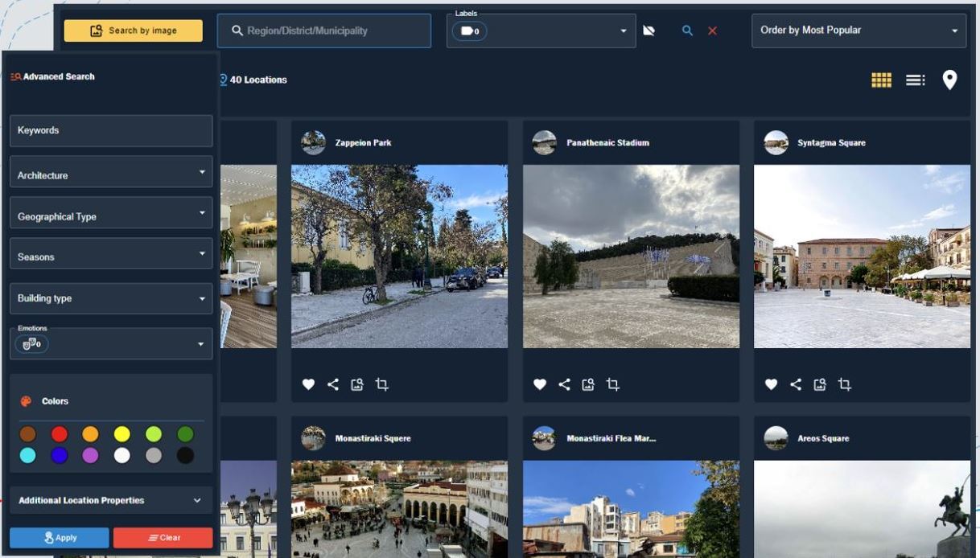Click the Keywords input field

coord(111,130)
